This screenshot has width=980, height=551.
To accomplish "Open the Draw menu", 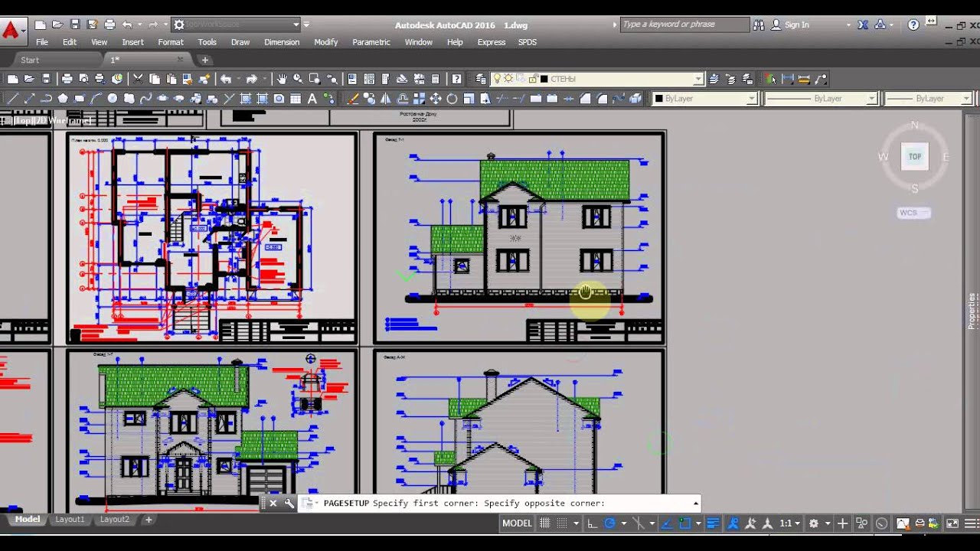I will pos(240,42).
